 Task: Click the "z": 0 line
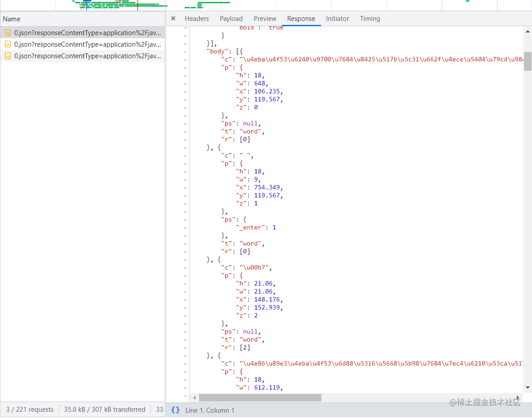[247, 108]
